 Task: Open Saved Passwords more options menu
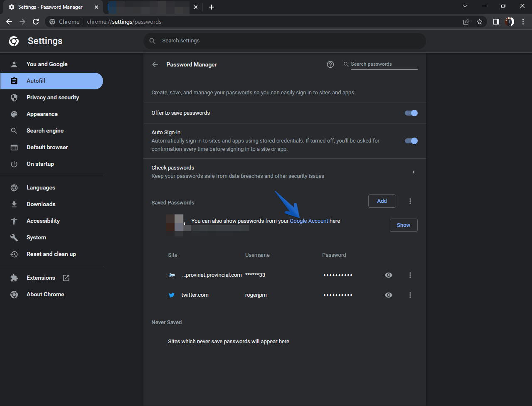(410, 201)
